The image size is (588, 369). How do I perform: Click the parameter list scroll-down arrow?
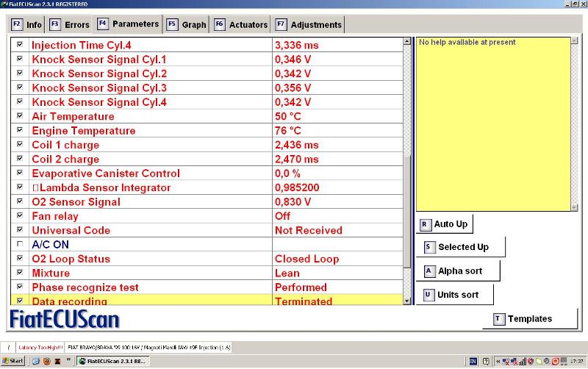pos(407,301)
